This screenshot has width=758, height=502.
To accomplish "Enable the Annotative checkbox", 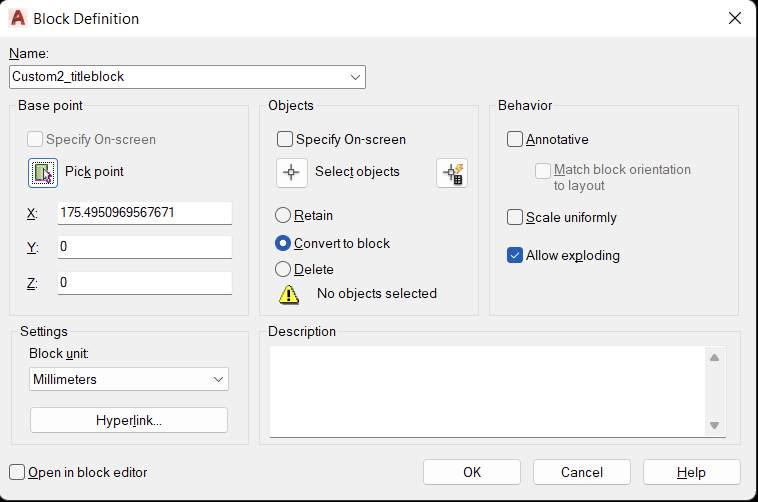I will [x=515, y=139].
